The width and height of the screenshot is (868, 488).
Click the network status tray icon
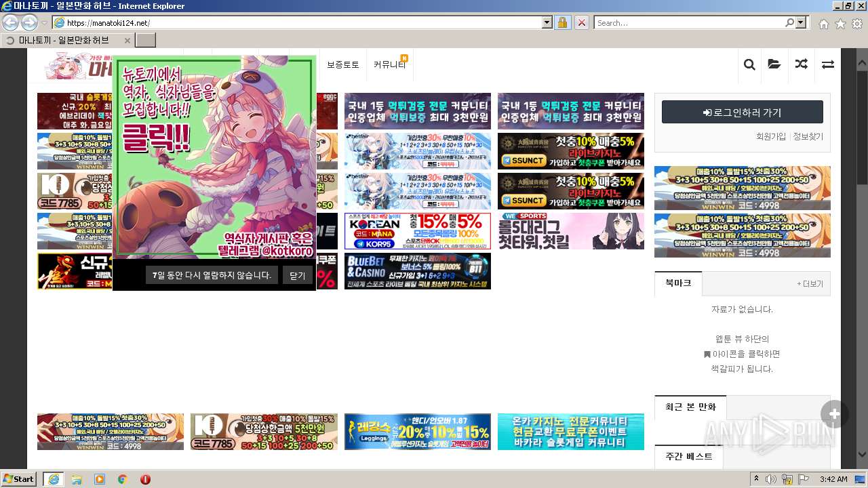pos(787,479)
